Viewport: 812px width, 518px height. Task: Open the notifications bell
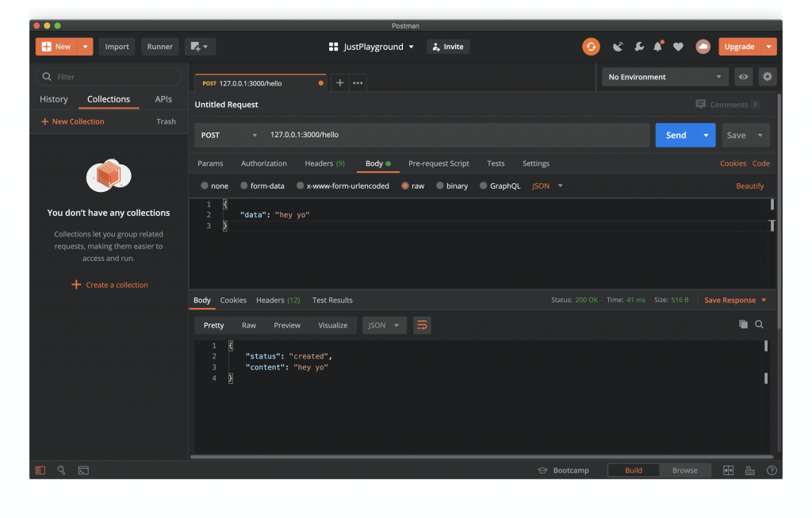[x=657, y=47]
